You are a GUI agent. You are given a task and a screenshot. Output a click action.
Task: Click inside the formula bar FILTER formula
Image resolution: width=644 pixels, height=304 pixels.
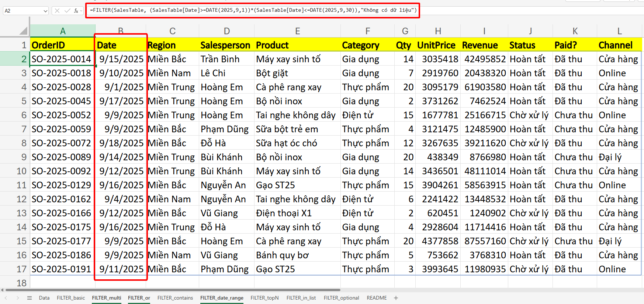253,10
